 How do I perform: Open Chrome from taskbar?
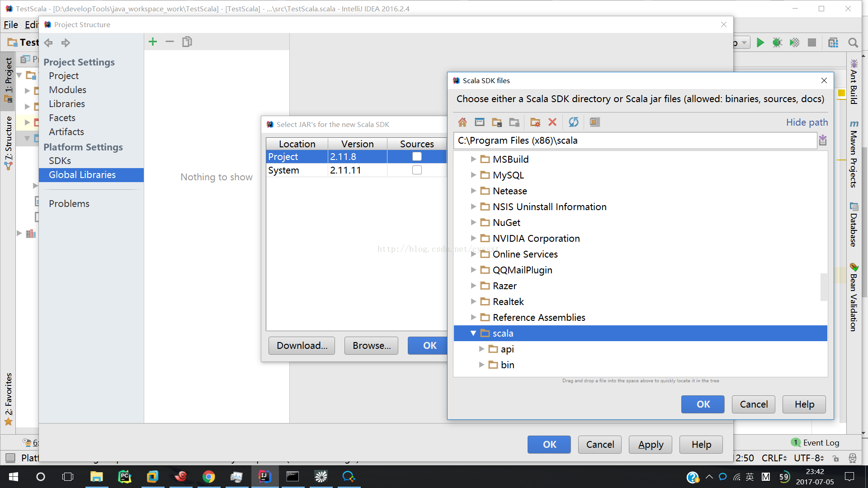(208, 477)
